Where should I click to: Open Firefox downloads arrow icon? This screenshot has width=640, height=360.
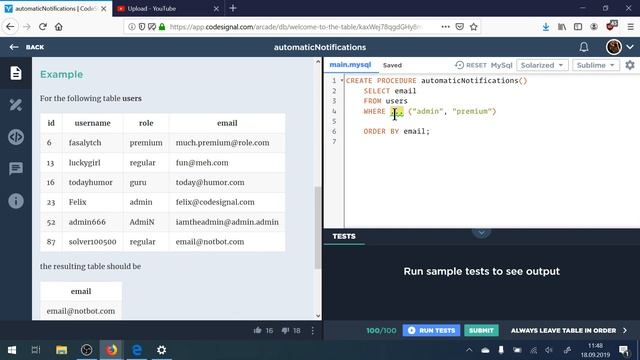pyautogui.click(x=546, y=27)
